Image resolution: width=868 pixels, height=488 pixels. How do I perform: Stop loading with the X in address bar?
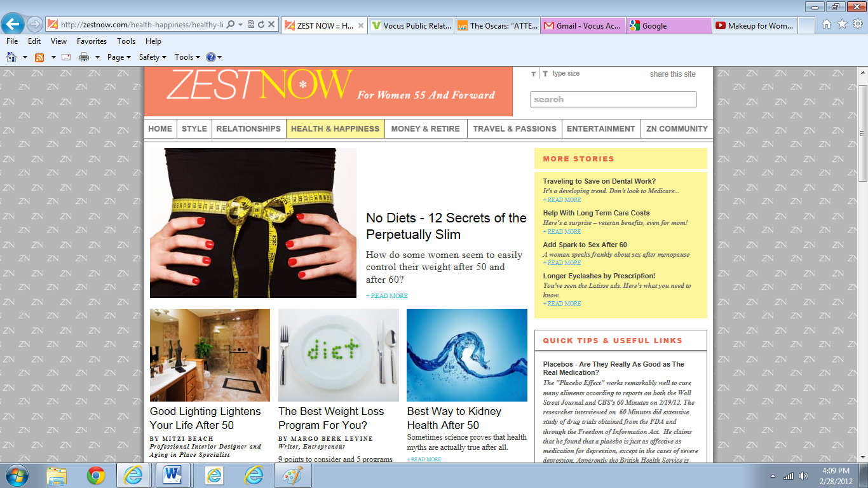click(271, 25)
